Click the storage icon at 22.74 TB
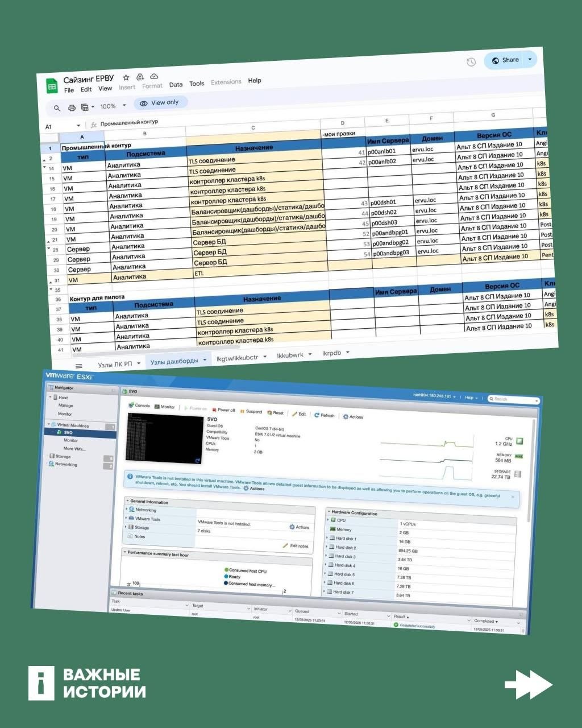Image resolution: width=582 pixels, height=728 pixels. (x=518, y=474)
